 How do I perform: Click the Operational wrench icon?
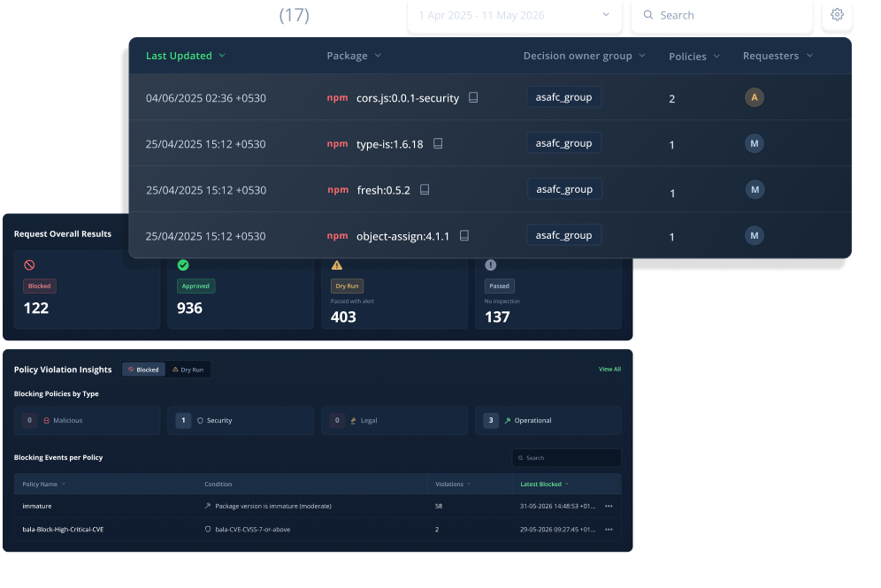508,420
